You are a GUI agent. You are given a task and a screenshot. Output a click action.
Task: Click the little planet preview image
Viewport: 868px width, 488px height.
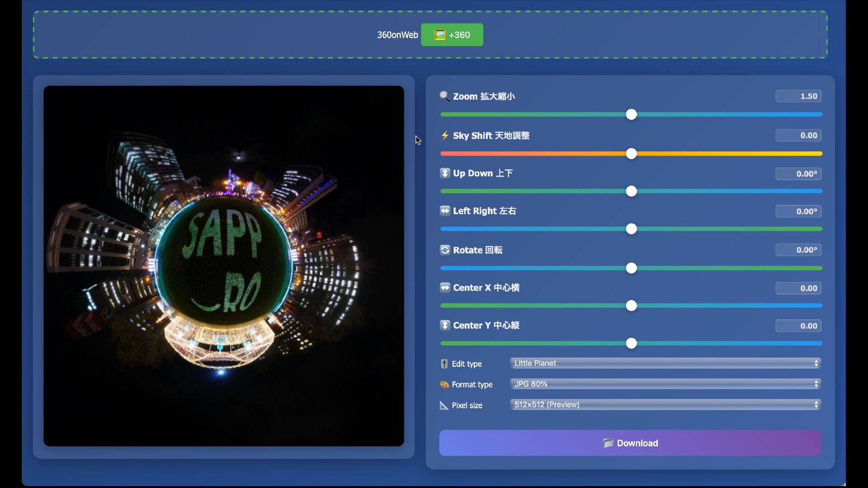point(224,266)
